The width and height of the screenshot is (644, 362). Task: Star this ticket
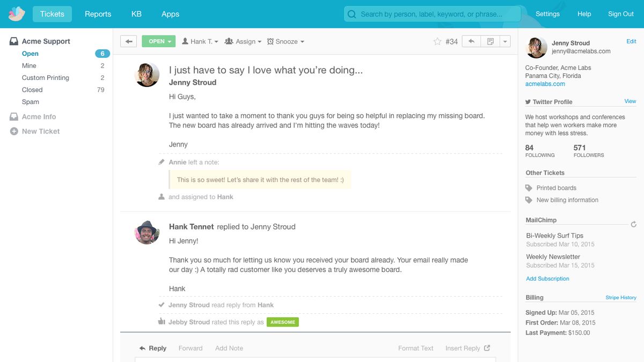click(438, 41)
